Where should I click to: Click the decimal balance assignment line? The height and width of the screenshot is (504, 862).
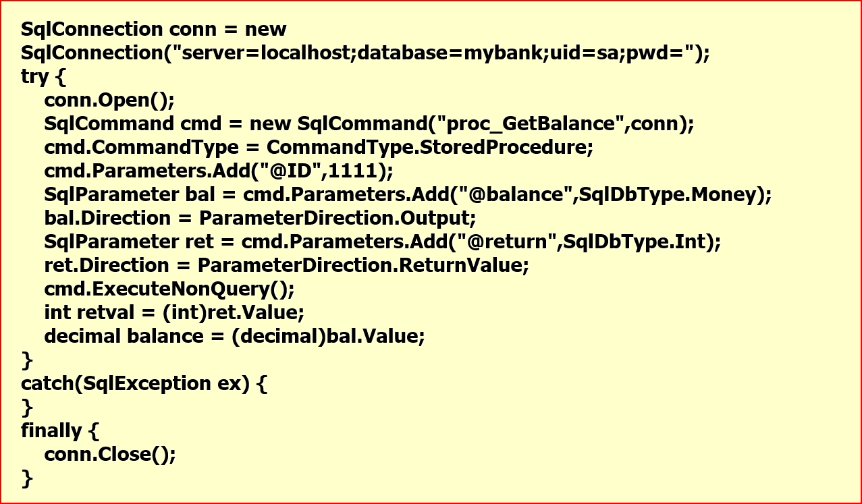pos(235,337)
